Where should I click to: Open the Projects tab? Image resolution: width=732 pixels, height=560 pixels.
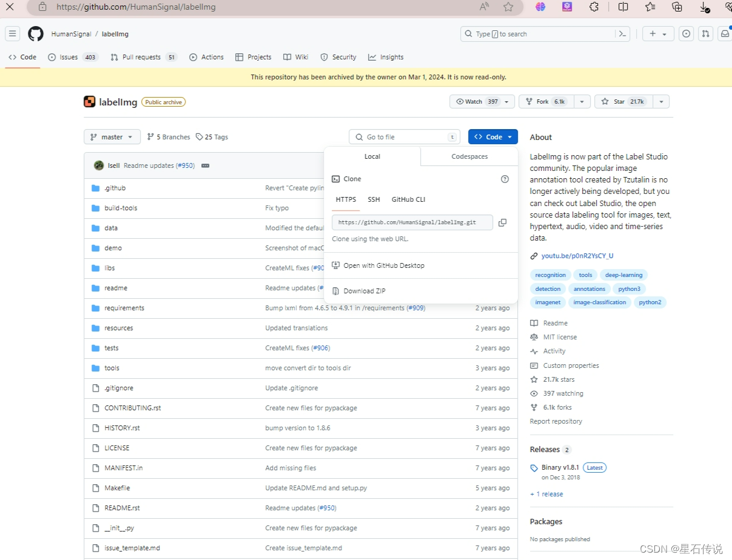coord(254,57)
